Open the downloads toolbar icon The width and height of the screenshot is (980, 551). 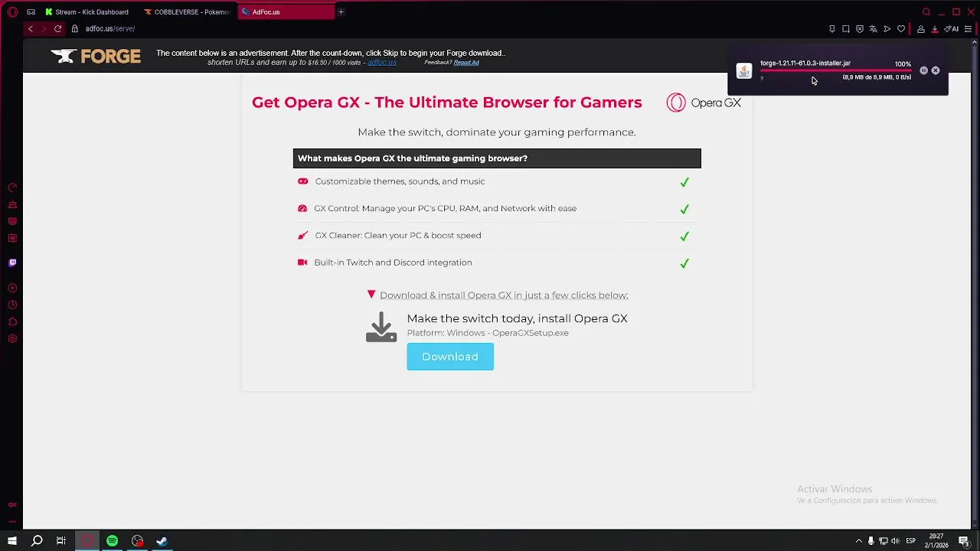click(x=935, y=29)
